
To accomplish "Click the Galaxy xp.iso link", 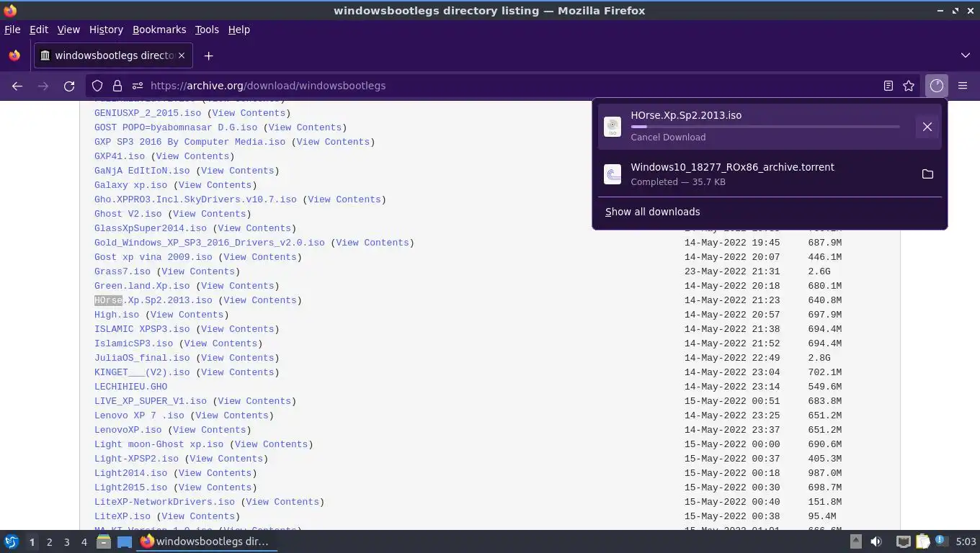I will 130,185.
